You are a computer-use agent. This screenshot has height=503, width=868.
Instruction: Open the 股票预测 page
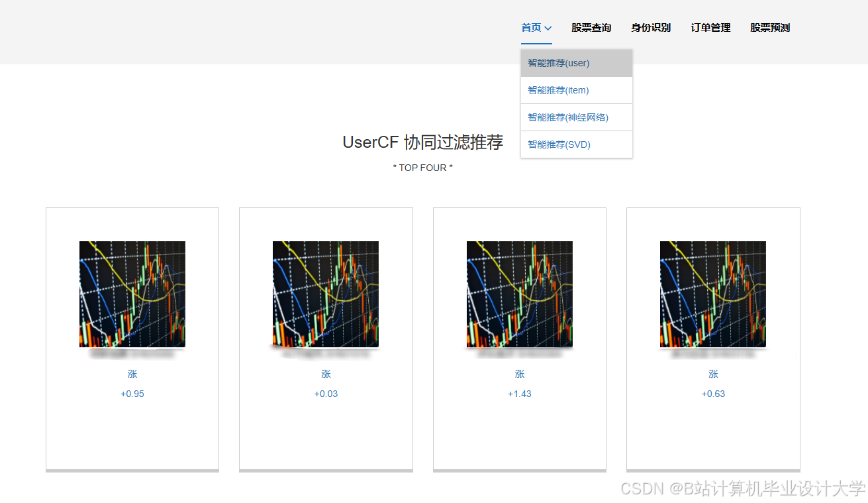click(x=769, y=28)
